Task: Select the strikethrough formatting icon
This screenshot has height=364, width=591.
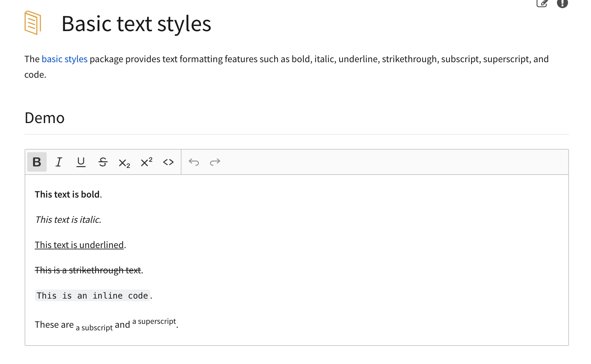Action: coord(103,162)
